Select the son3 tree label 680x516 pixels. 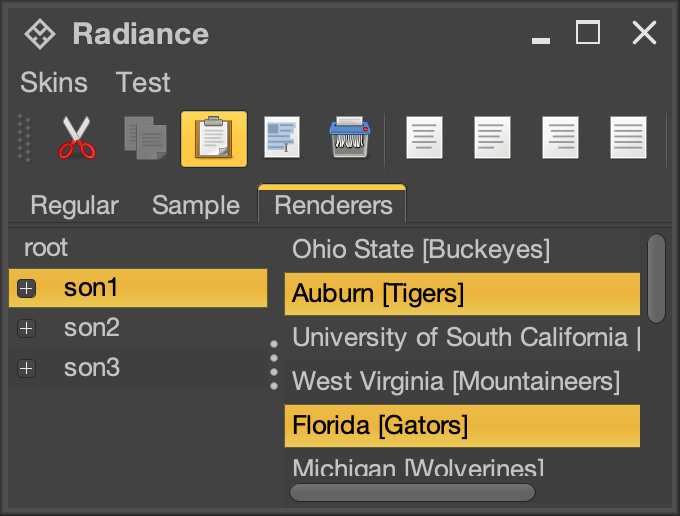(x=92, y=368)
